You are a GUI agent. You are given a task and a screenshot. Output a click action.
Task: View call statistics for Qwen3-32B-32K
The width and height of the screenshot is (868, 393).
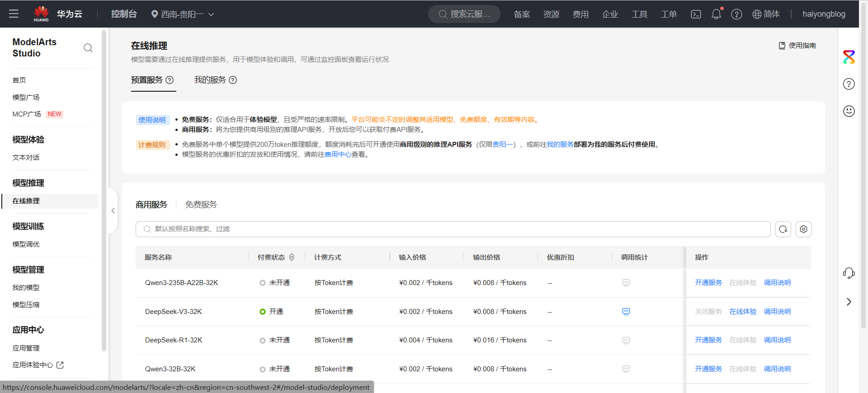coord(626,369)
